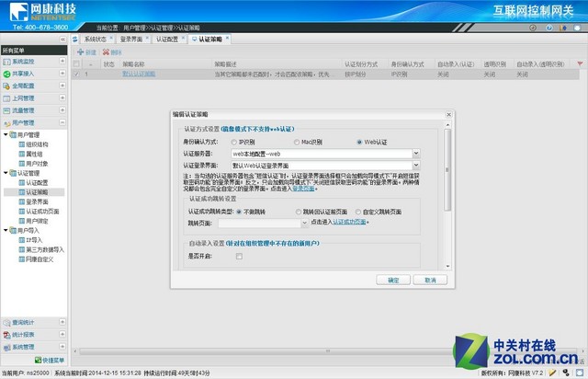Enable the 是否开启 auto-entry checkbox
588x379 pixels.
pyautogui.click(x=239, y=258)
